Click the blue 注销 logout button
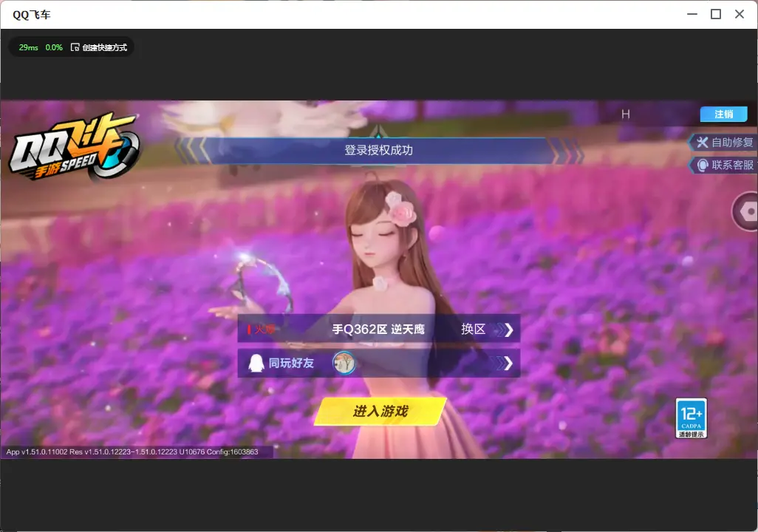 pyautogui.click(x=724, y=114)
